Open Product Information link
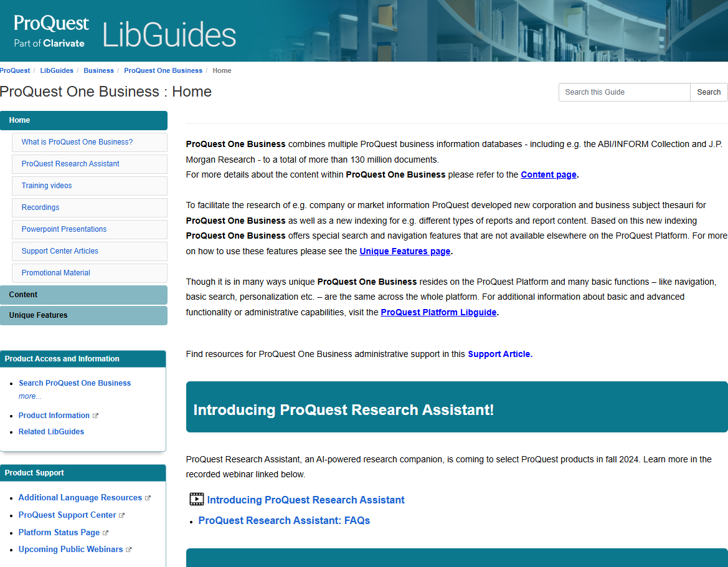 [54, 416]
